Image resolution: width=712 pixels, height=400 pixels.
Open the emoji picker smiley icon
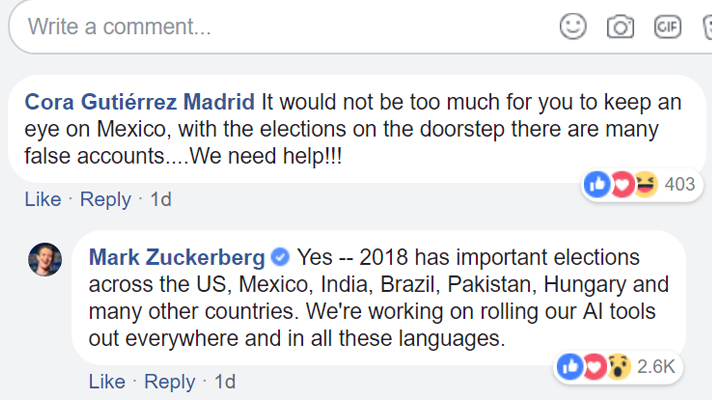click(573, 27)
